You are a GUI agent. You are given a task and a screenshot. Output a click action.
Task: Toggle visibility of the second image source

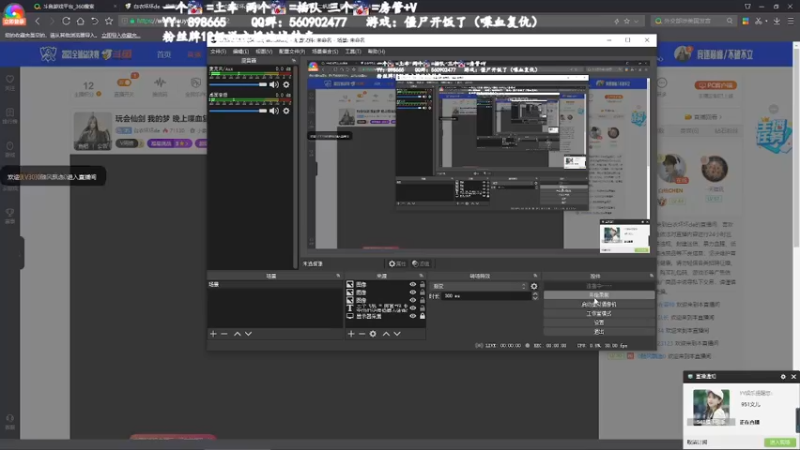pos(413,292)
